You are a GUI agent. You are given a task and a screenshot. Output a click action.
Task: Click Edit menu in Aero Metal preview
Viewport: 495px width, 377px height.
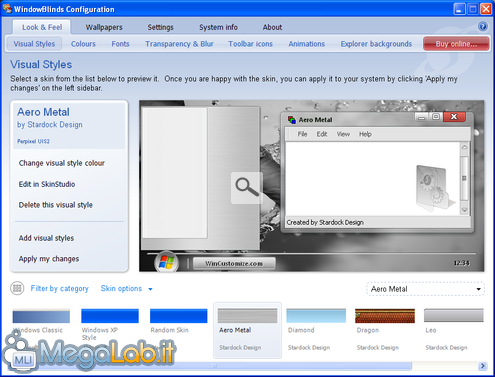pos(322,134)
